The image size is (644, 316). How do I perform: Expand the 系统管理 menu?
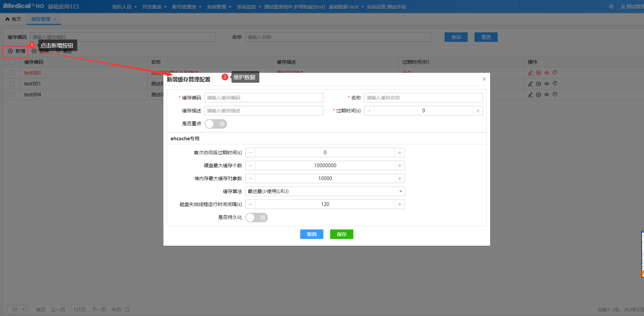[219, 7]
